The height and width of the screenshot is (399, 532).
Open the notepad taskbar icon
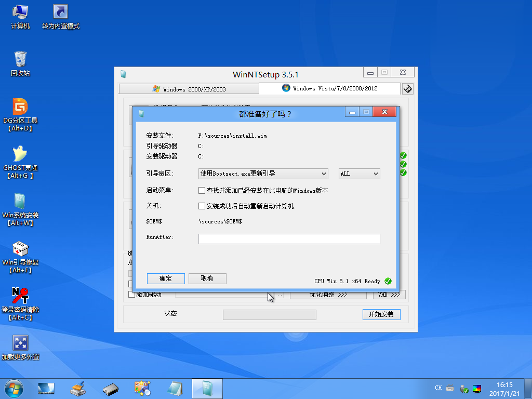coord(175,389)
